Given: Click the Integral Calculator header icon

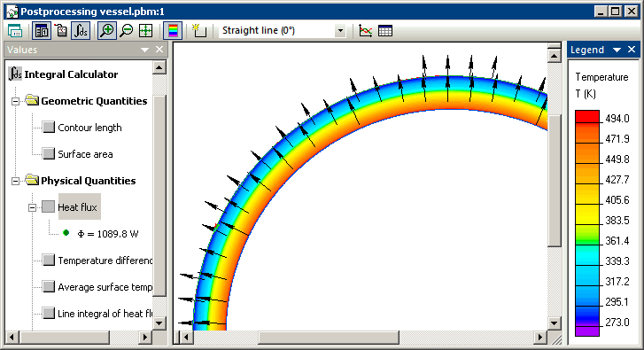Looking at the screenshot, I should point(15,74).
